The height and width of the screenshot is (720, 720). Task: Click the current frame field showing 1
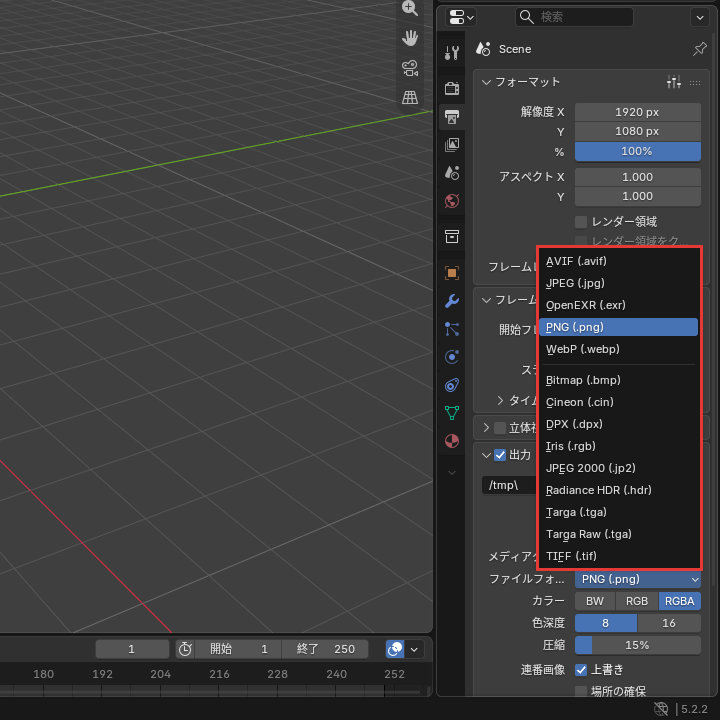tap(132, 649)
